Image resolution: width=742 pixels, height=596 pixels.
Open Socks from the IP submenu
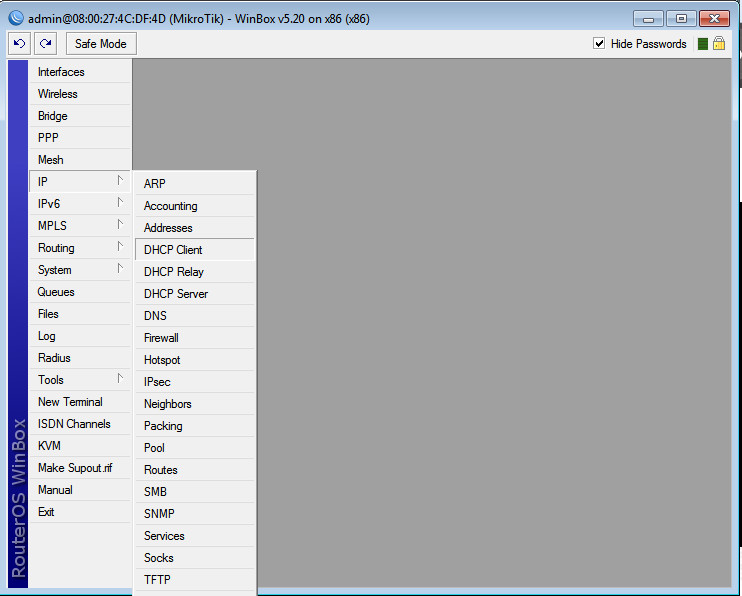point(195,558)
